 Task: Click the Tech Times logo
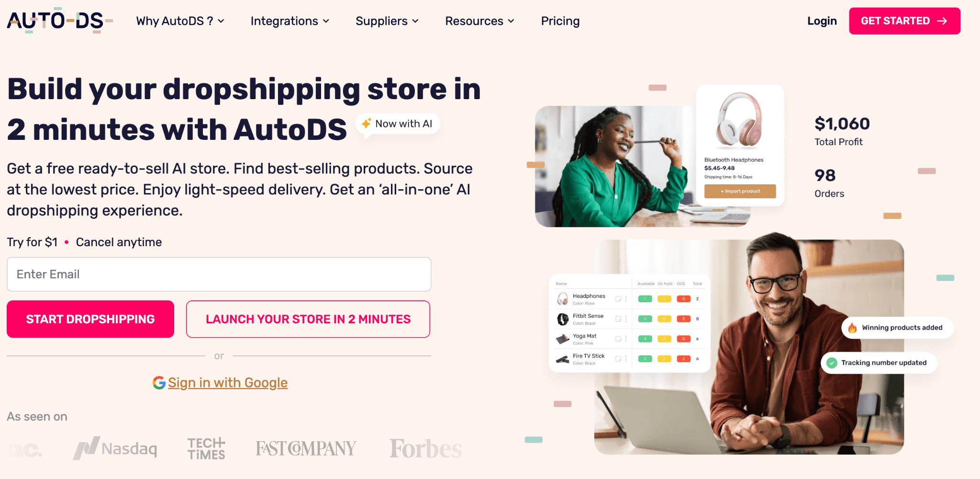pos(206,448)
